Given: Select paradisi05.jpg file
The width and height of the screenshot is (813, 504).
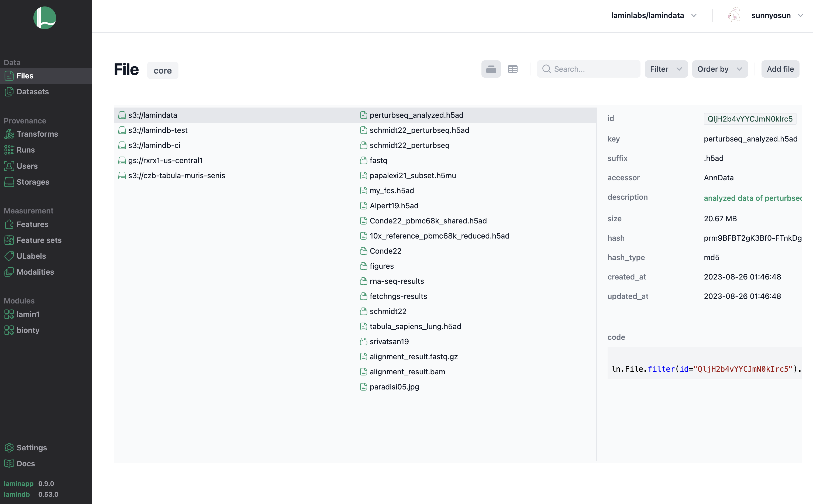Looking at the screenshot, I should pyautogui.click(x=476, y=387).
